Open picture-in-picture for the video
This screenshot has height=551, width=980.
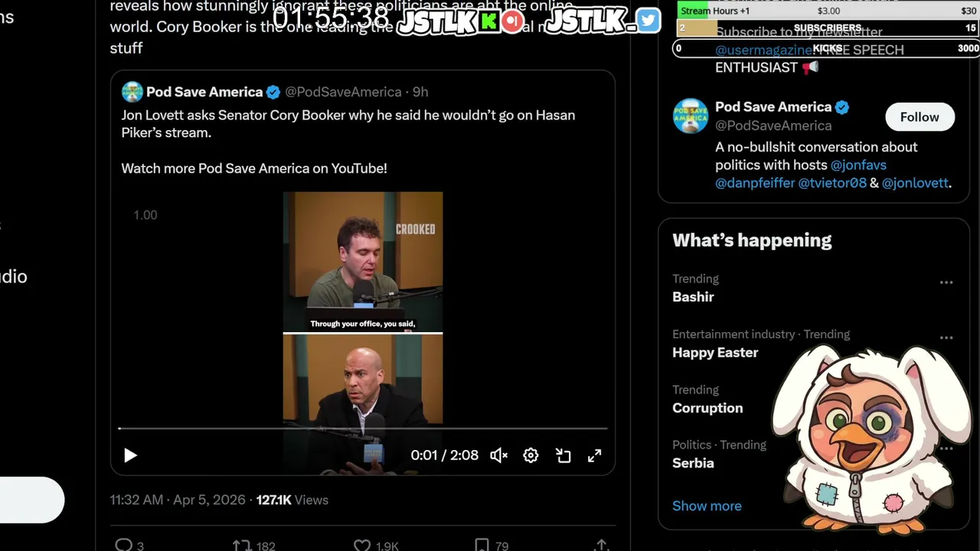563,455
